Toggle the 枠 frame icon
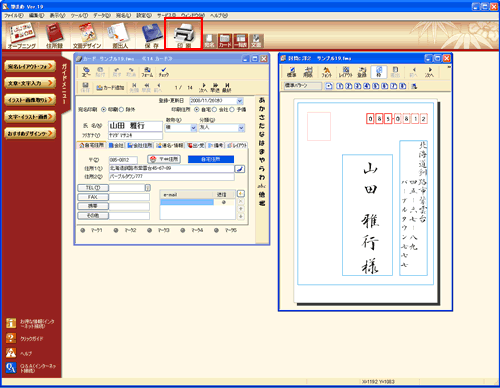This screenshot has width=500, height=388. point(379,72)
